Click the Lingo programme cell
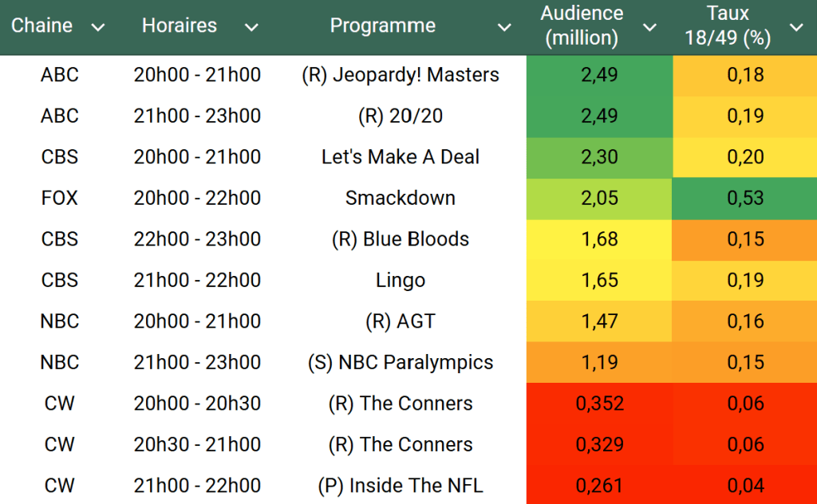This screenshot has height=504, width=817. tap(401, 280)
